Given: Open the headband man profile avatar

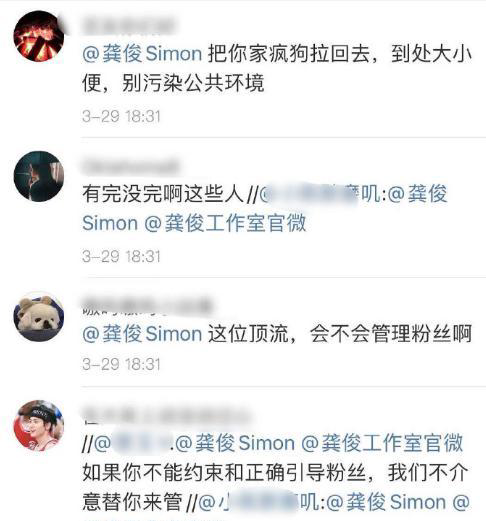Looking at the screenshot, I should (39, 425).
